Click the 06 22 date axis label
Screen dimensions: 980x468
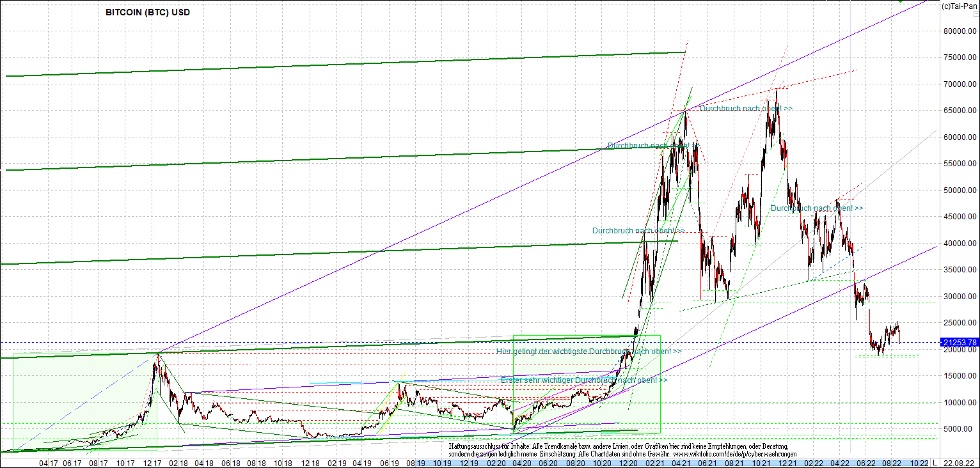[866, 463]
